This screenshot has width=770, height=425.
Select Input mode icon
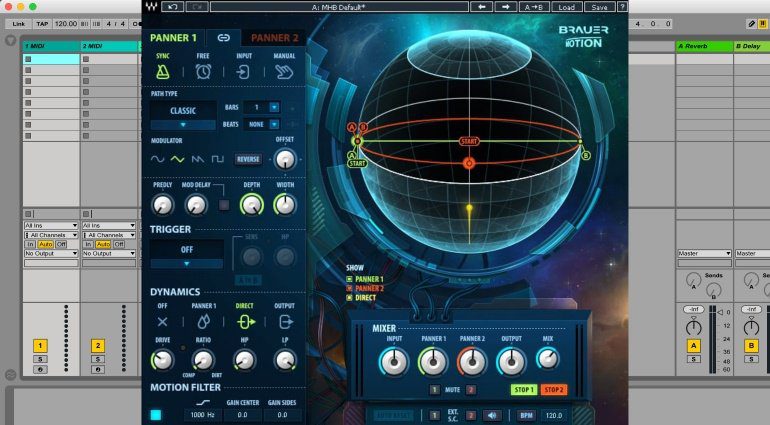pyautogui.click(x=243, y=72)
